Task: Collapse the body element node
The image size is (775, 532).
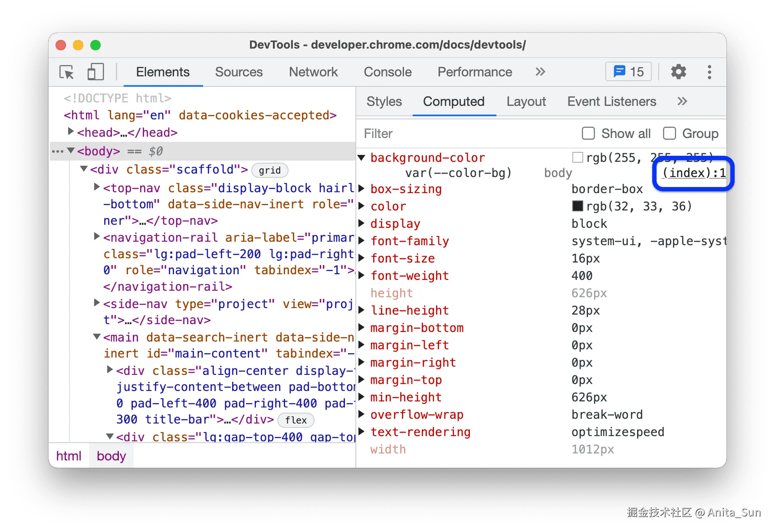Action: (x=71, y=151)
